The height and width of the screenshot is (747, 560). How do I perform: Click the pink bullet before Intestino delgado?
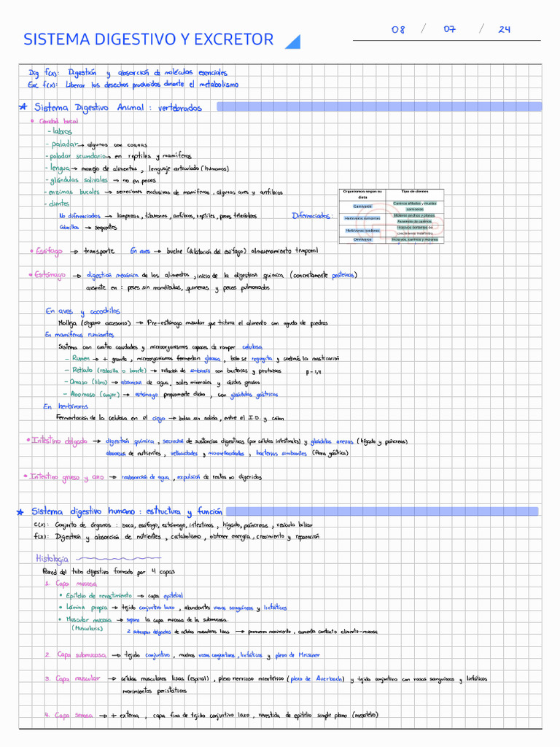pos(28,441)
